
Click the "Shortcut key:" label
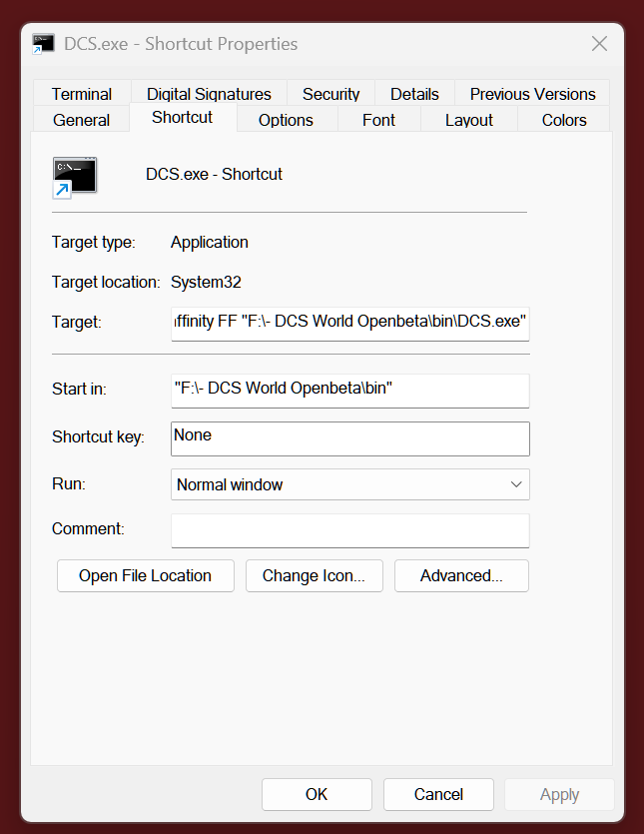(98, 436)
